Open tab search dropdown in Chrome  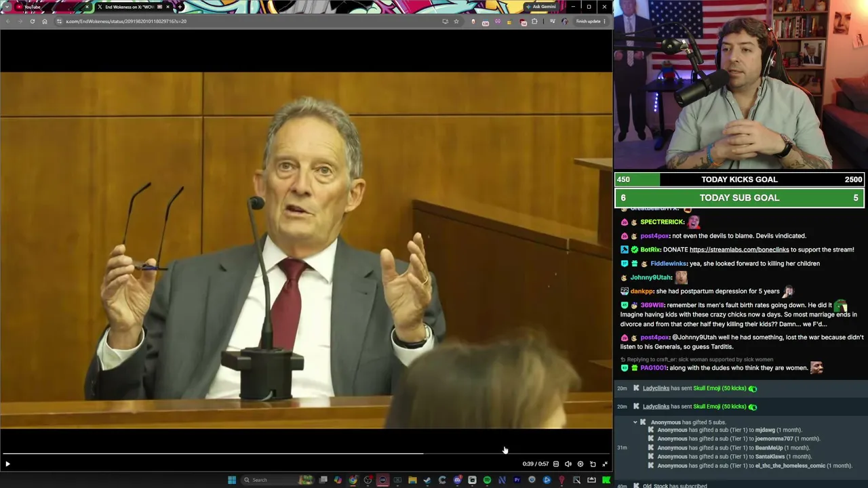7,7
